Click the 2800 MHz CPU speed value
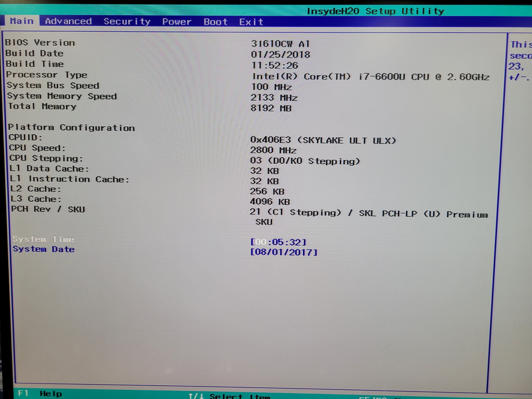Viewport: 532px width, 399px height. pos(273,150)
